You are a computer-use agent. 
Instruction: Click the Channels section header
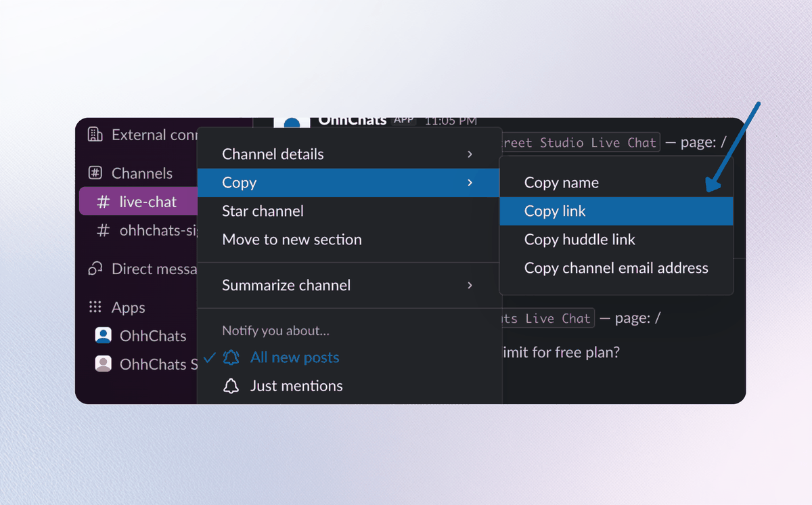click(142, 173)
